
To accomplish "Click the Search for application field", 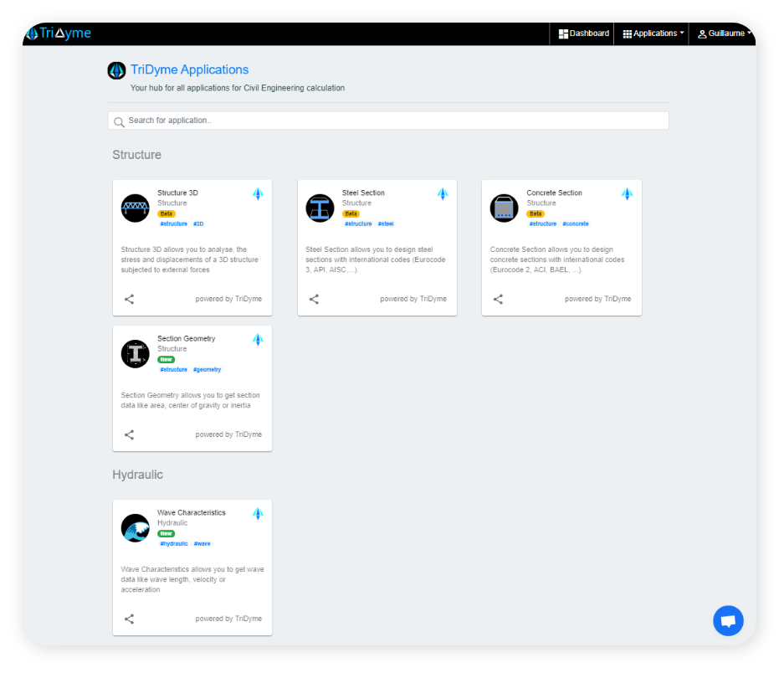I will (x=388, y=121).
